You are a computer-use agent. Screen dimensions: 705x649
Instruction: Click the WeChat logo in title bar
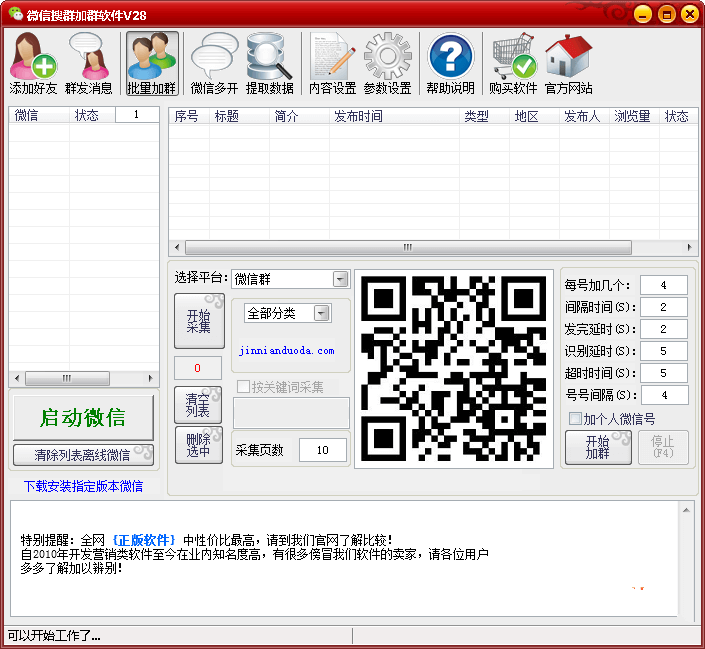[16, 14]
